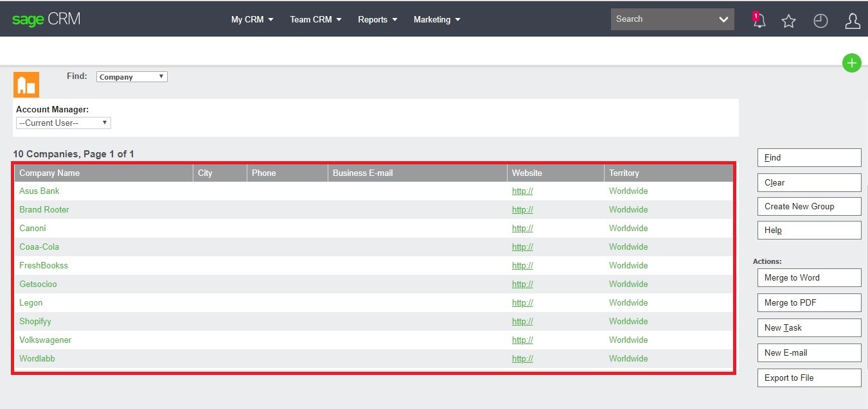Click the website link for Getsocioo
The height and width of the screenshot is (409, 868).
click(x=522, y=284)
